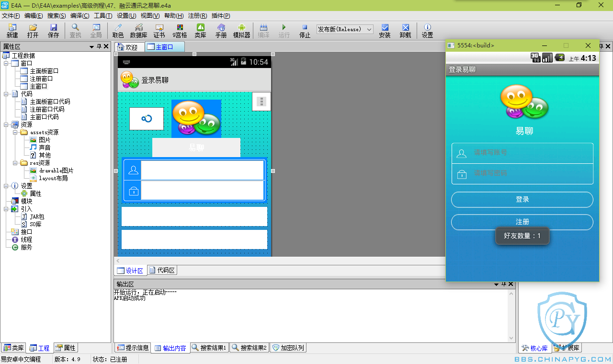Click the 易聊 label in designer
The width and height of the screenshot is (613, 364).
196,148
